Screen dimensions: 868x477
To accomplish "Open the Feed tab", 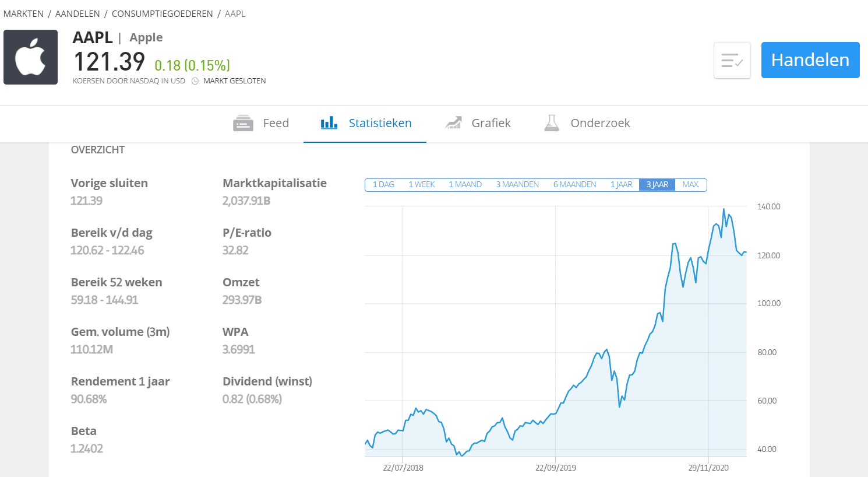I will [x=260, y=123].
